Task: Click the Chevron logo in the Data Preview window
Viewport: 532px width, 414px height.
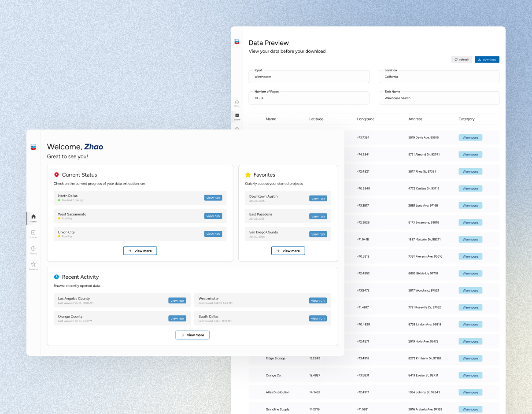Action: point(237,42)
